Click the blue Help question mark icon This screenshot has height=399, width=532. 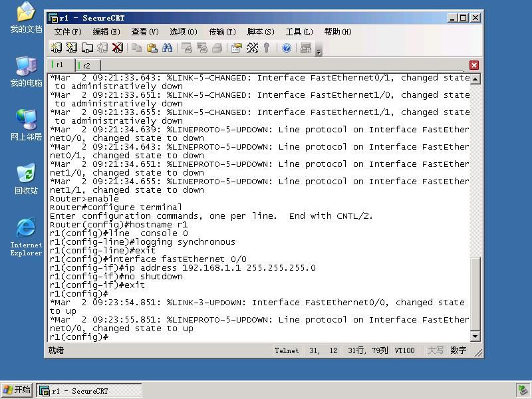tap(287, 48)
